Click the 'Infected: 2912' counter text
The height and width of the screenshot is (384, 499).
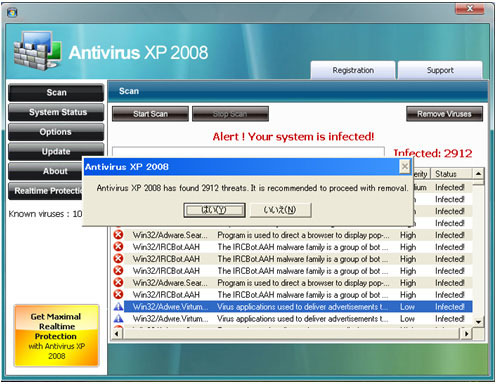[x=433, y=153]
